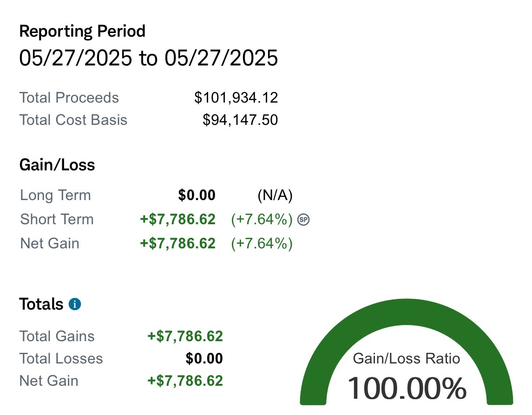Click the Gain/Loss section heading

(57, 165)
